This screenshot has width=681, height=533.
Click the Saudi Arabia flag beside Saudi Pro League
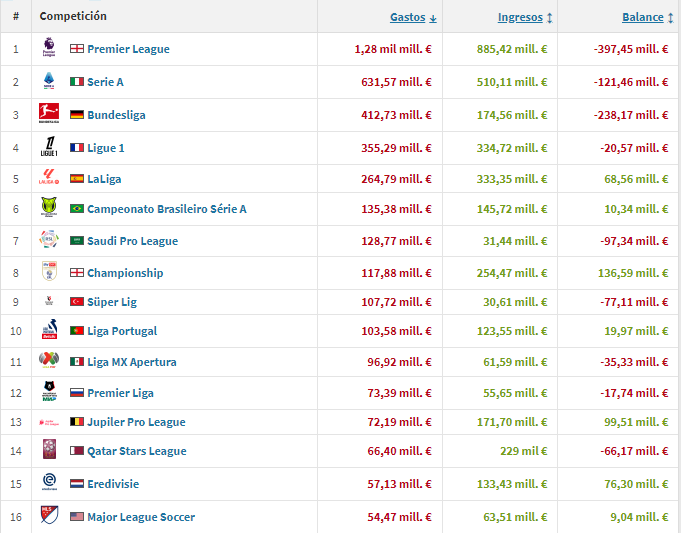pos(77,241)
